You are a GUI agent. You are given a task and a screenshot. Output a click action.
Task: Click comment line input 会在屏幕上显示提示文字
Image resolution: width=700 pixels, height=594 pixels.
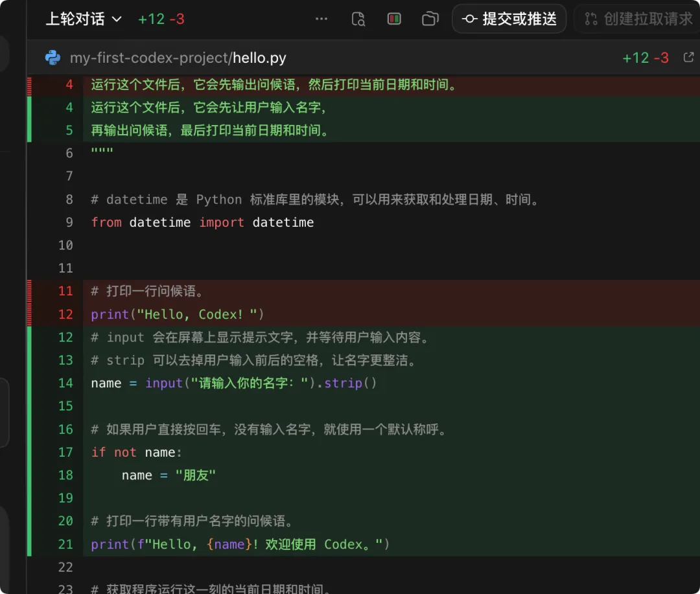[x=261, y=337]
